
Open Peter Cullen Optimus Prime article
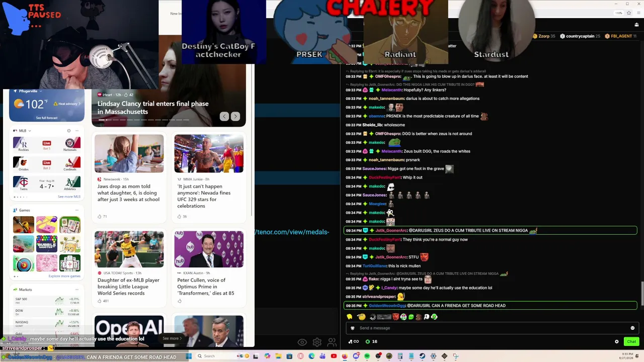point(206,287)
